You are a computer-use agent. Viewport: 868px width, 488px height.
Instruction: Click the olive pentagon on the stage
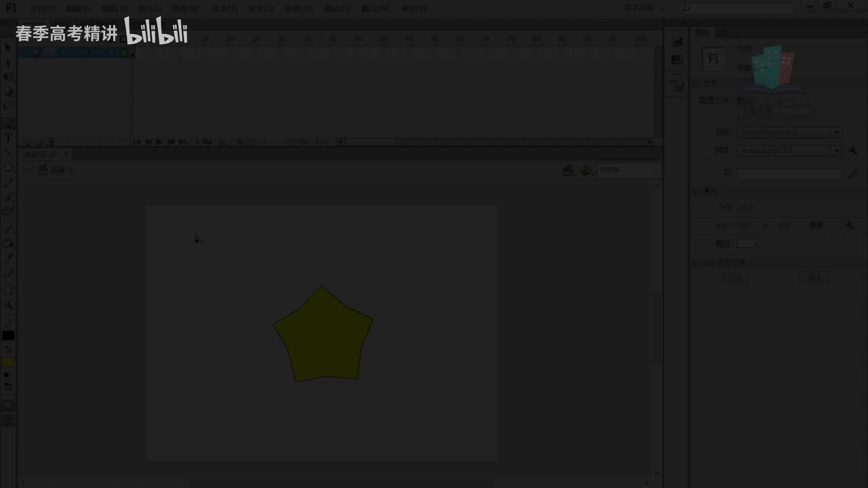(323, 337)
